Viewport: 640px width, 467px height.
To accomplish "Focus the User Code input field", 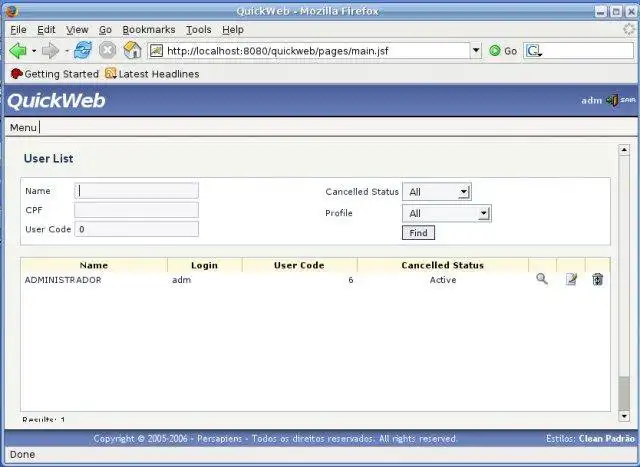I will click(136, 229).
